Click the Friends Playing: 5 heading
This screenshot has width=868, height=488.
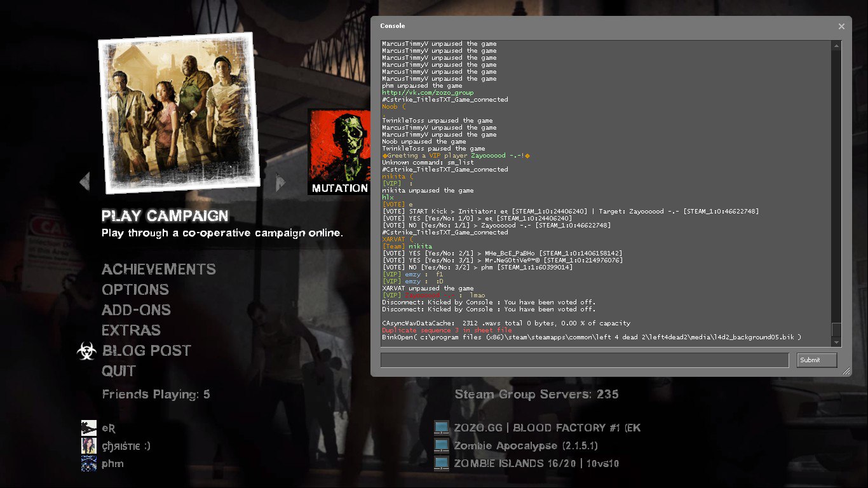(x=156, y=395)
